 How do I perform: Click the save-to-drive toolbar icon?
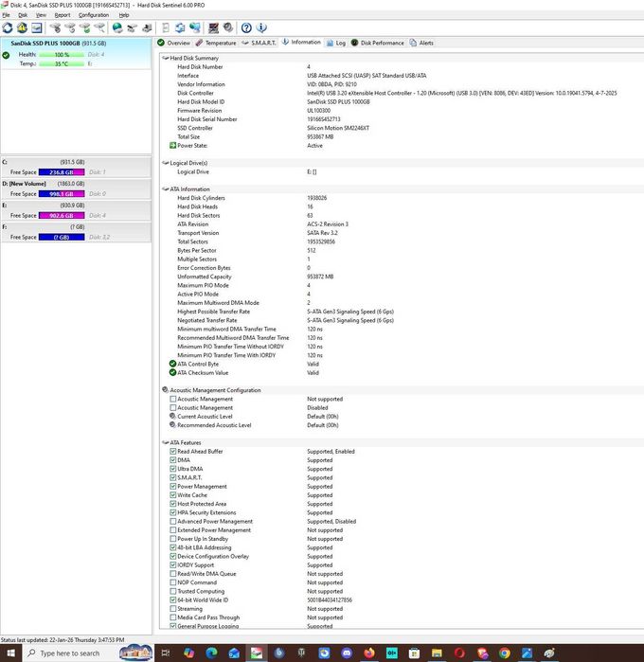click(x=147, y=27)
